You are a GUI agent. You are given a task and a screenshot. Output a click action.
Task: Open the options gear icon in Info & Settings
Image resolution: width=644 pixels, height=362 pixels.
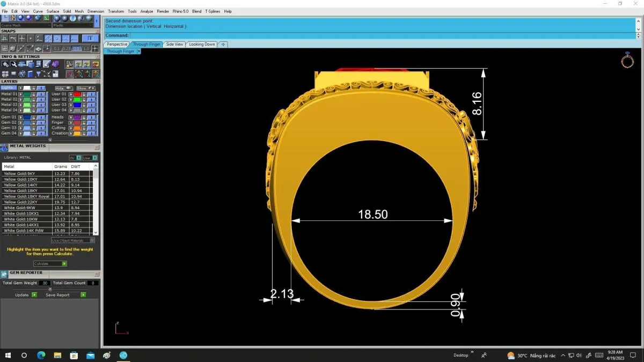(x=5, y=64)
